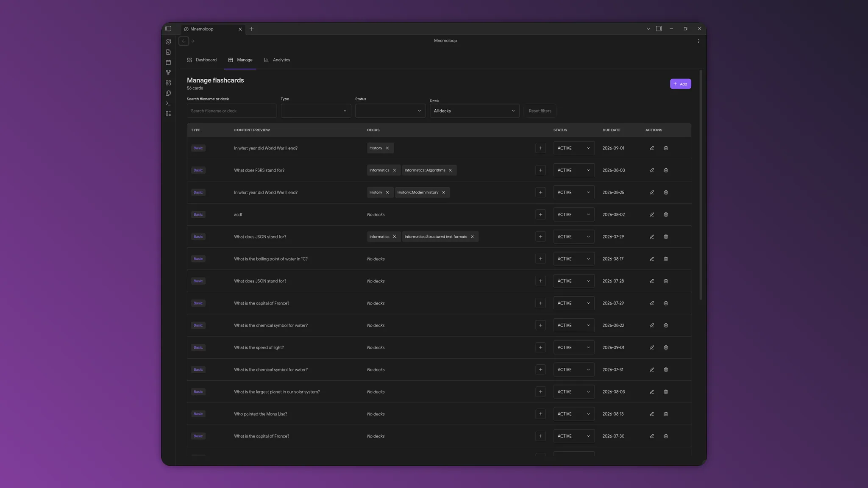This screenshot has height=488, width=868.
Task: Open status dropdown for asdf card
Action: point(574,215)
